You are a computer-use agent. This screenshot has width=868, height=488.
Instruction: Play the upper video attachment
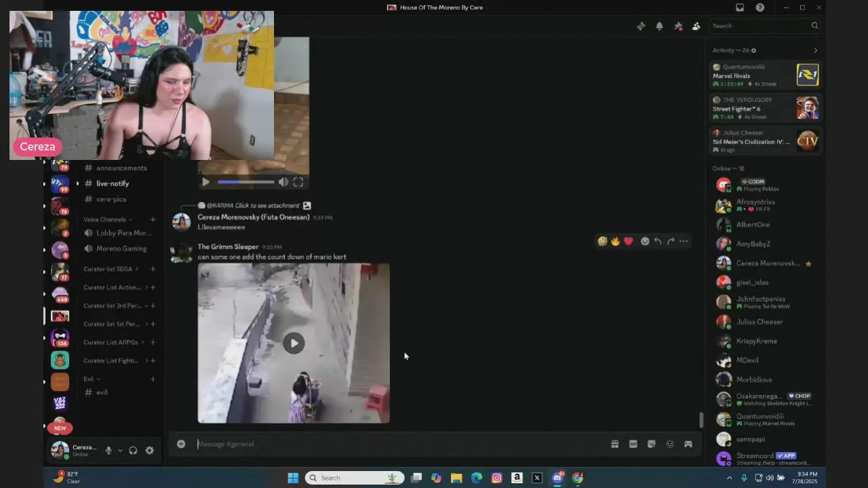[x=205, y=182]
